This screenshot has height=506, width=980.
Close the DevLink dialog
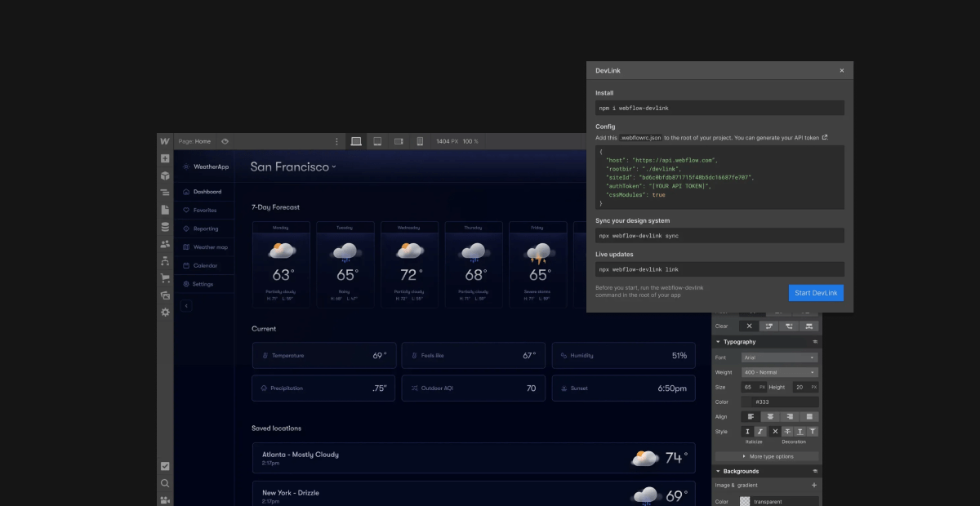[842, 71]
